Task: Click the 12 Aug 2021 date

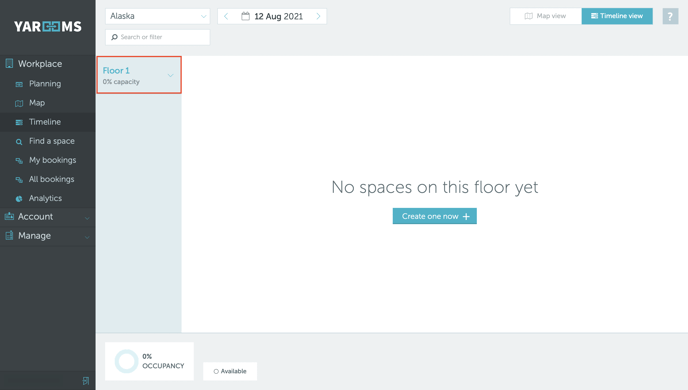Action: click(279, 16)
